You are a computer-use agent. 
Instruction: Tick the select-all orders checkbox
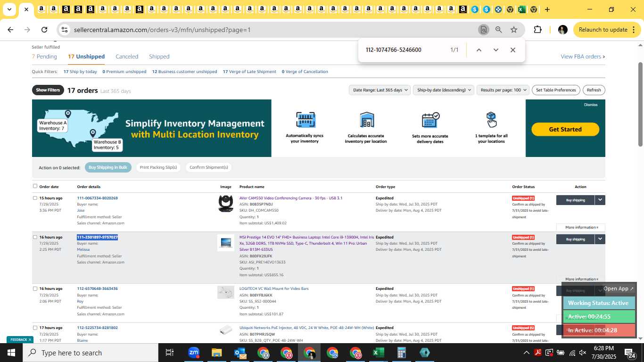pyautogui.click(x=35, y=186)
